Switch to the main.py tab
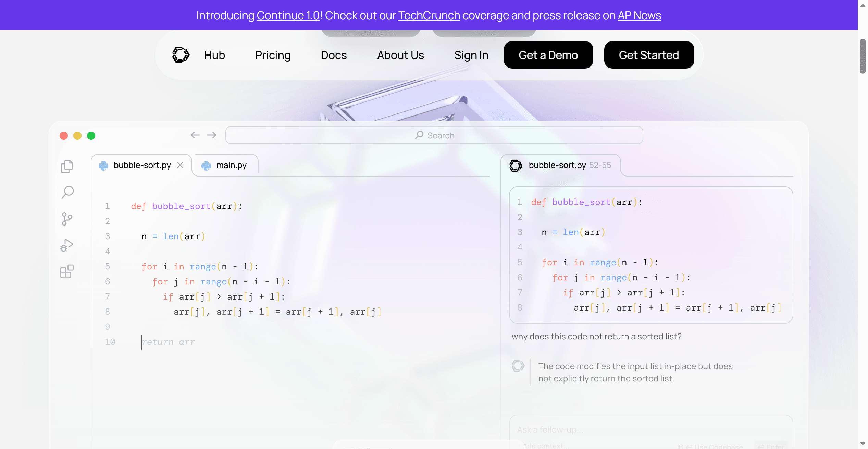Image resolution: width=868 pixels, height=449 pixels. 231,165
